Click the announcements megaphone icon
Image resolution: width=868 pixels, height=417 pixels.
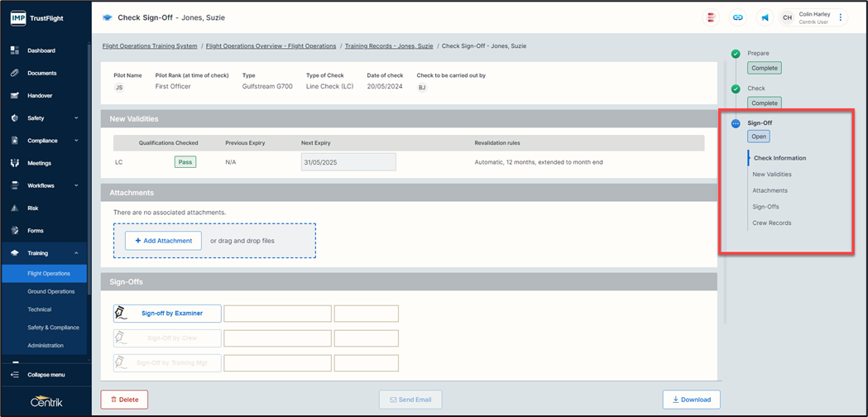pyautogui.click(x=765, y=17)
